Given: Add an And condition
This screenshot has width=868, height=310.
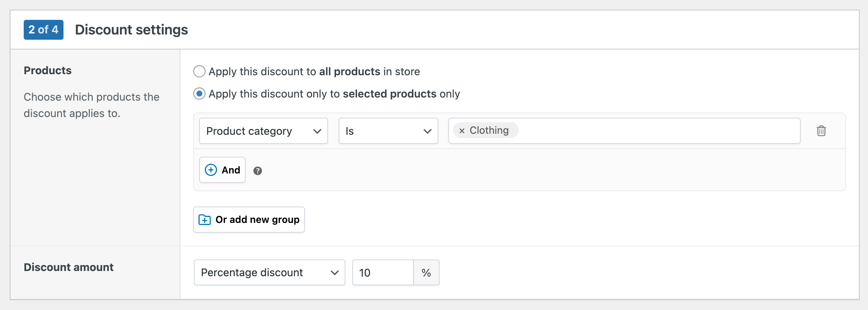Looking at the screenshot, I should click(x=222, y=170).
